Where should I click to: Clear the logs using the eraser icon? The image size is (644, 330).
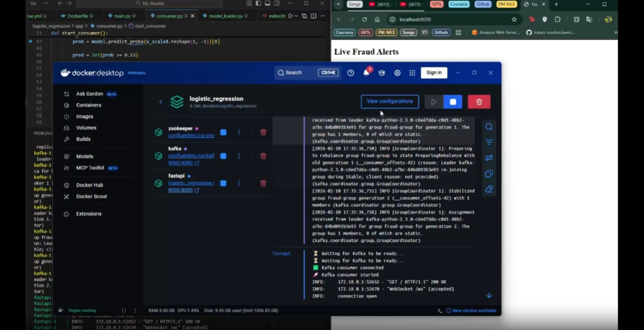point(489,189)
